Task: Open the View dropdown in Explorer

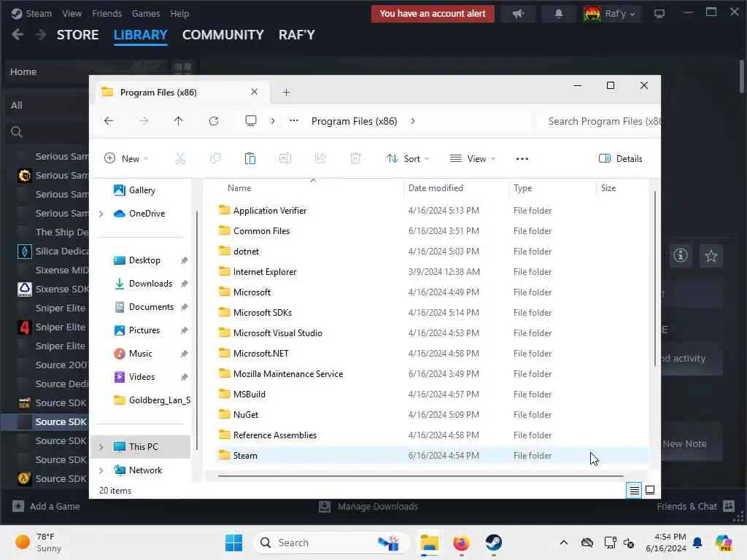Action: point(473,158)
